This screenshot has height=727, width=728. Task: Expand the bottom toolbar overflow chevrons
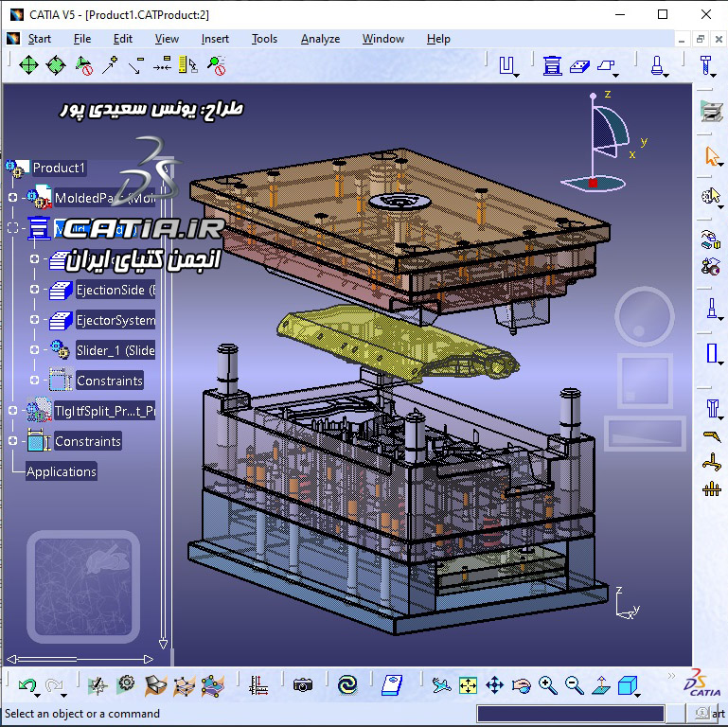[x=671, y=676]
